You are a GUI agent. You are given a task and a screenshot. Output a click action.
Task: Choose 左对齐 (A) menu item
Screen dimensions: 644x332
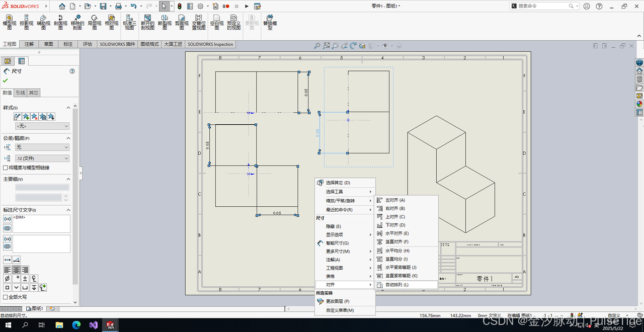click(x=407, y=200)
